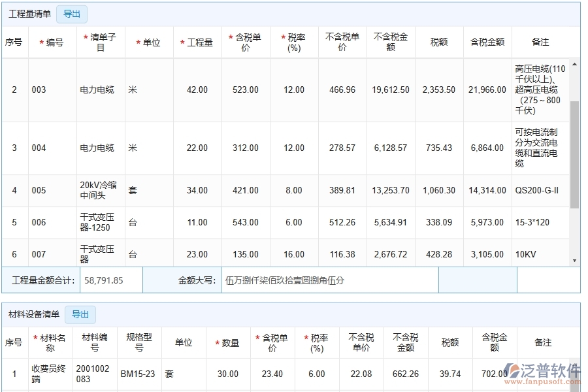Click the 数量 column header
588x392 pixels.
point(228,343)
